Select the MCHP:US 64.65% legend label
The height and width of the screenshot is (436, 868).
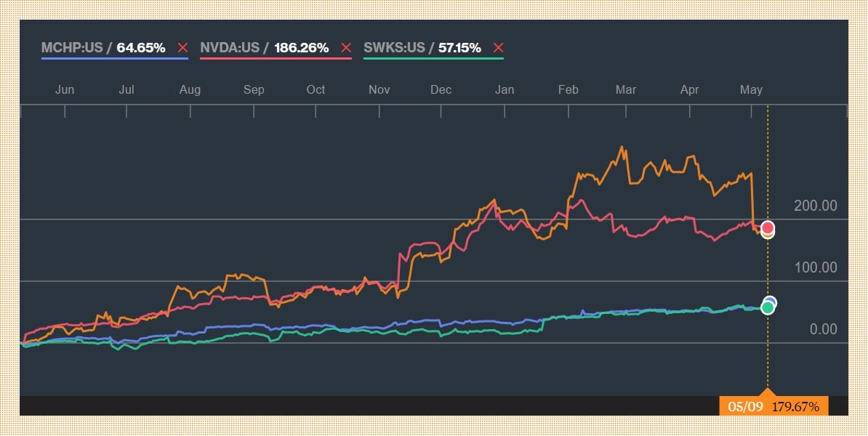pos(103,48)
